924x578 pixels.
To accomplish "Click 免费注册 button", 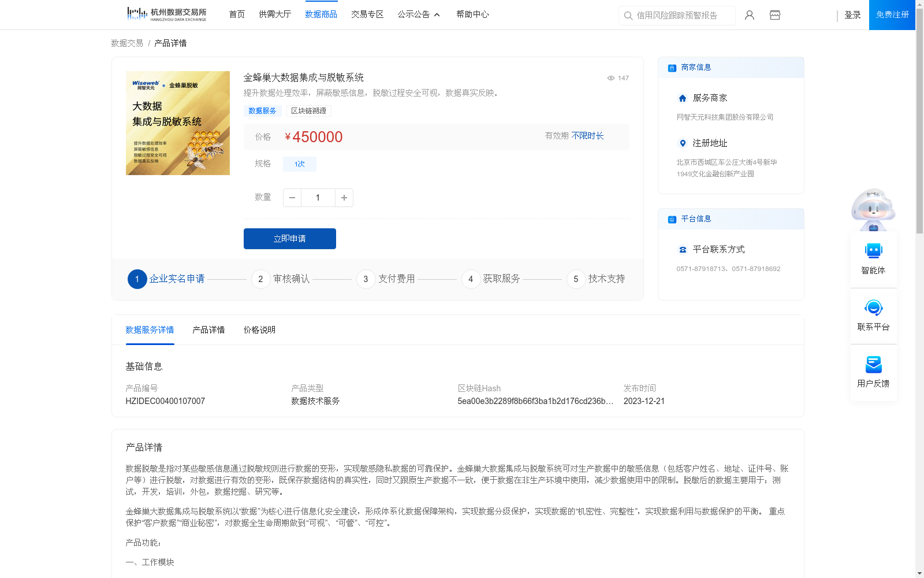I will 892,15.
